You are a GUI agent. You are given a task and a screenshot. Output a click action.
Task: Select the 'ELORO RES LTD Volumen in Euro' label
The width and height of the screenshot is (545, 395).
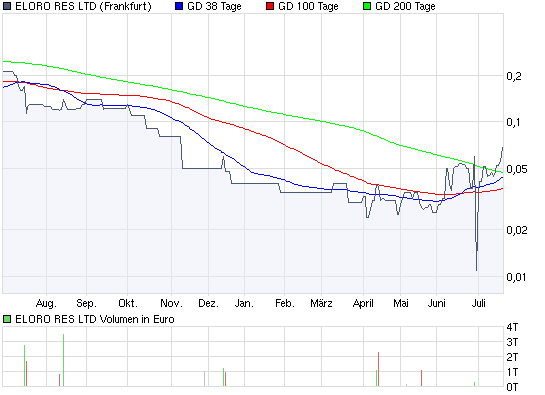[95, 319]
